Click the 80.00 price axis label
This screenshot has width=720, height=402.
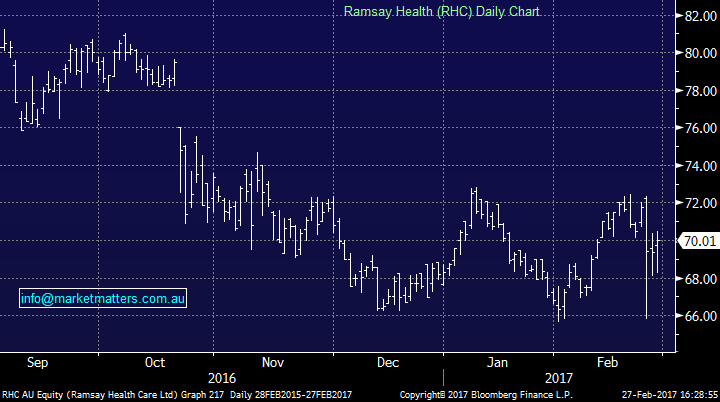(x=700, y=53)
